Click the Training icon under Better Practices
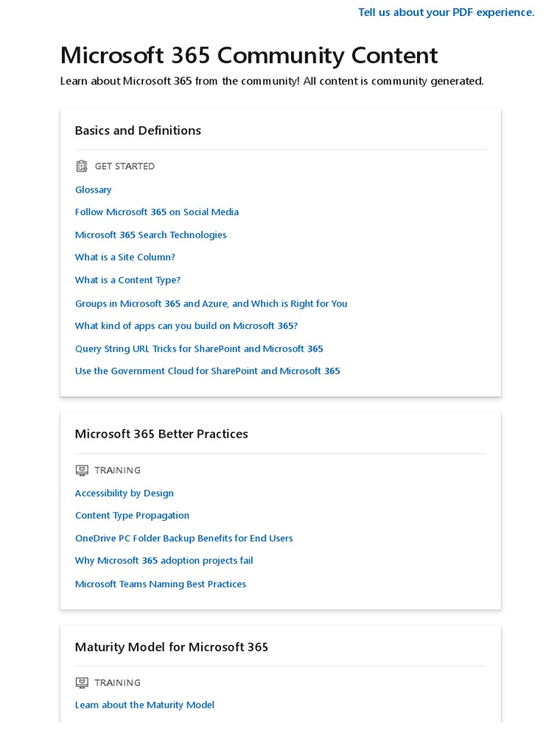This screenshot has height=747, width=560. click(82, 471)
